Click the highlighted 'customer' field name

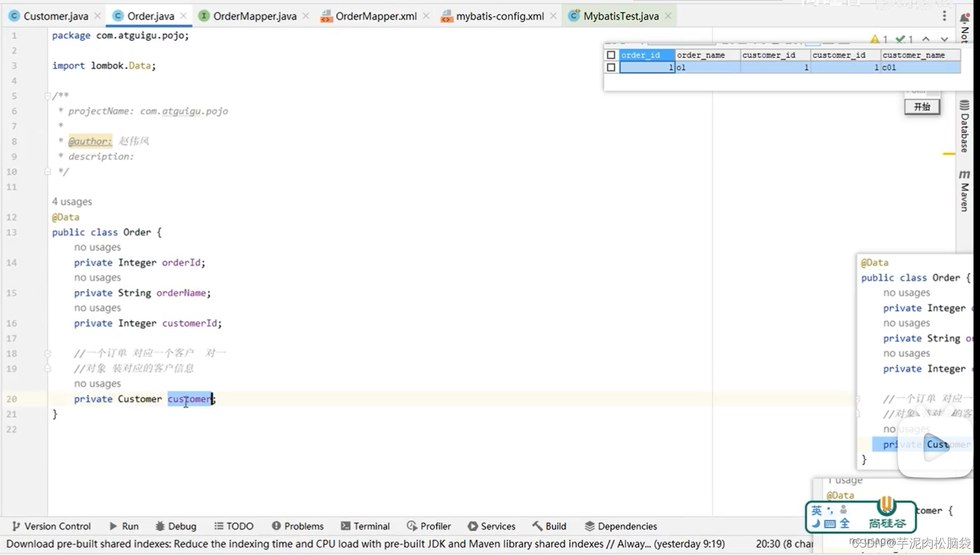[x=190, y=399]
